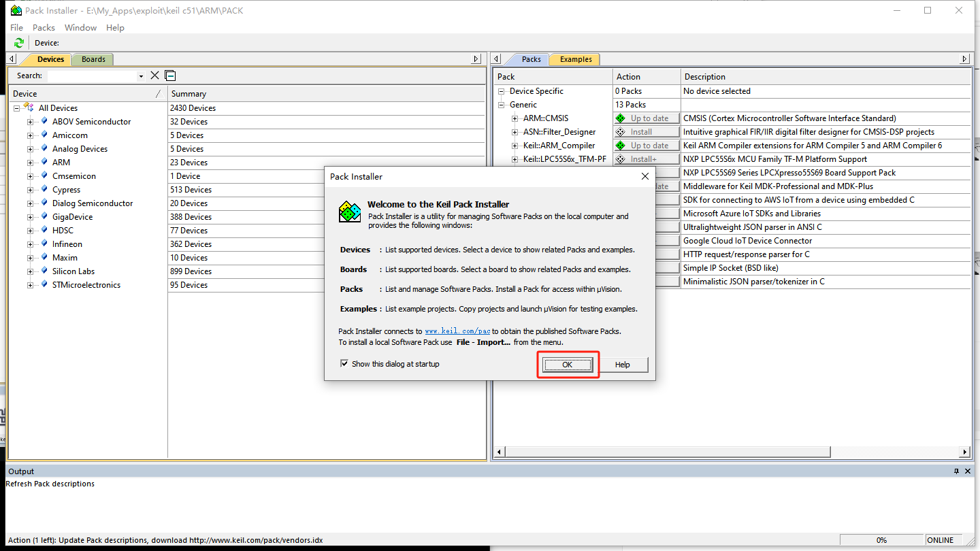Click the pack dice icon in welcome dialog
The width and height of the screenshot is (980, 551).
[x=350, y=212]
